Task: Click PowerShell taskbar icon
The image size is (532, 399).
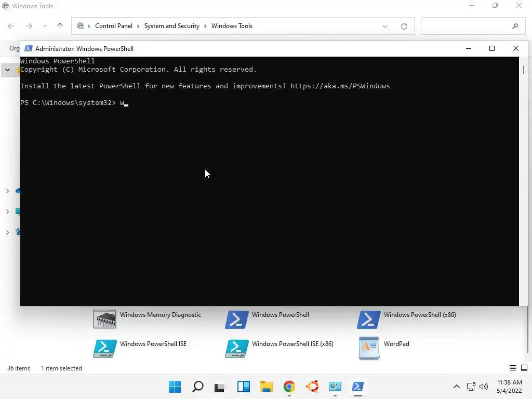Action: pyautogui.click(x=357, y=387)
